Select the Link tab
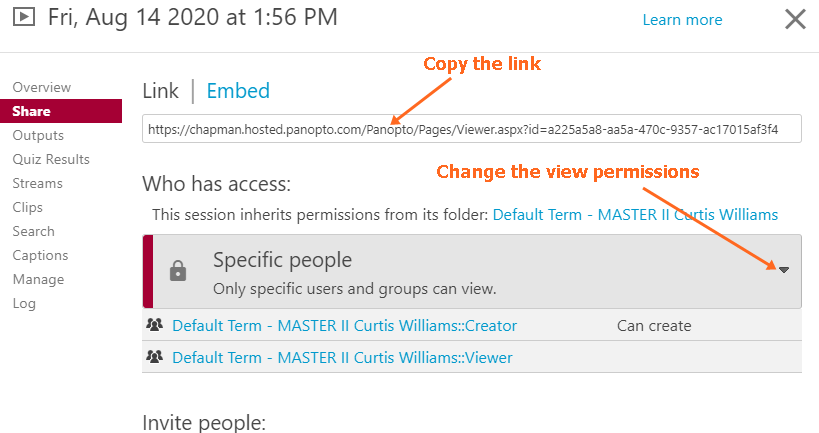The image size is (819, 433). pyautogui.click(x=160, y=91)
